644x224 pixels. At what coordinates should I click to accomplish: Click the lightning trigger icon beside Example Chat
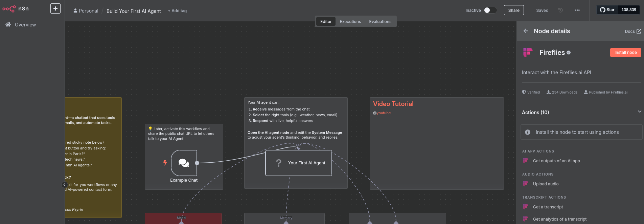tap(165, 163)
